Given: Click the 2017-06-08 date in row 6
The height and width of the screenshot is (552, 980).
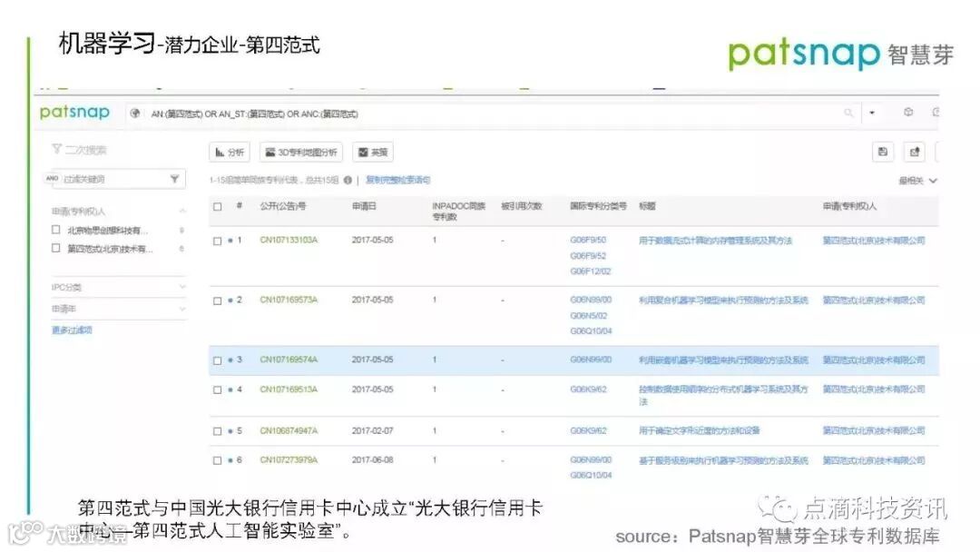Looking at the screenshot, I should click(x=373, y=460).
